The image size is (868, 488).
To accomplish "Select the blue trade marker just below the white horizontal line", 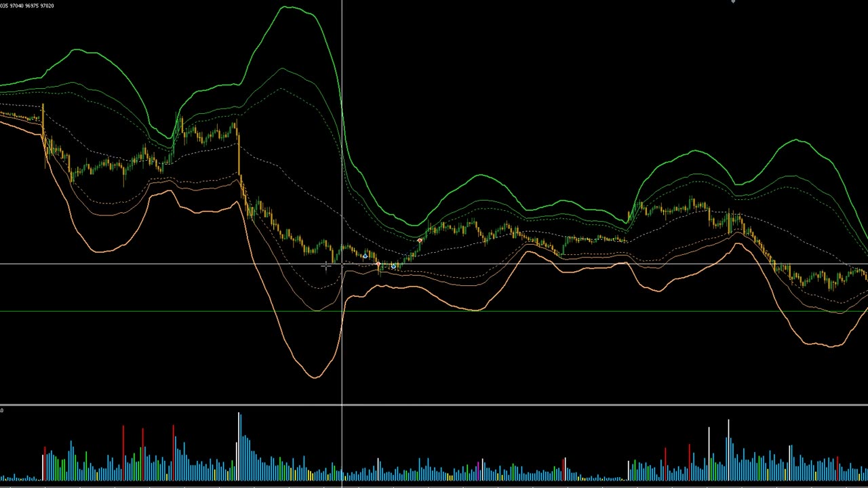I will tap(393, 267).
